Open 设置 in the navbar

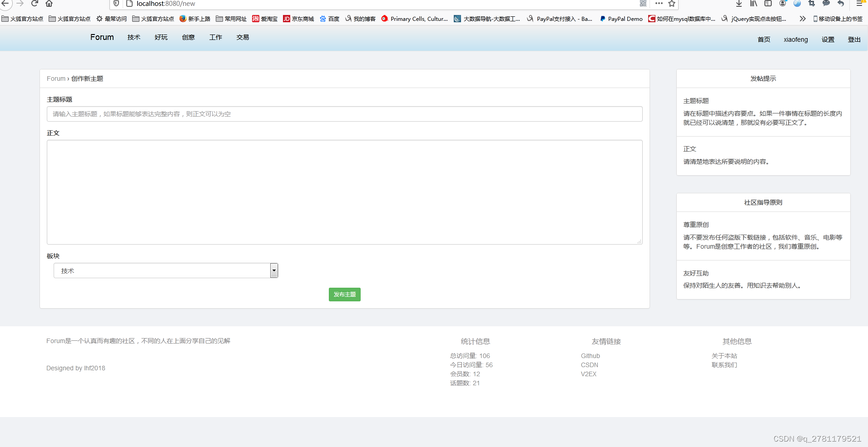828,39
